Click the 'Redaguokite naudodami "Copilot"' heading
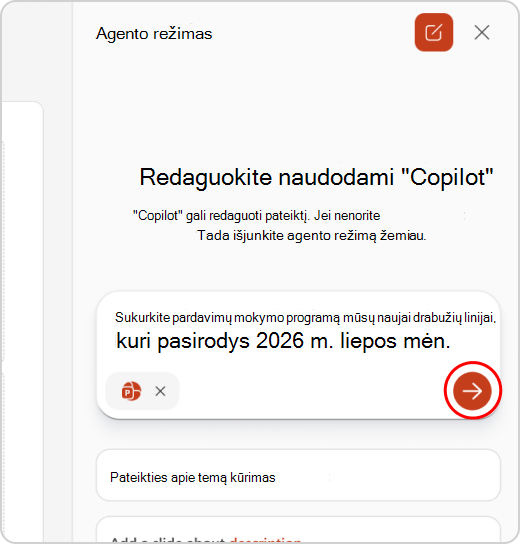This screenshot has width=520, height=544. 316,177
